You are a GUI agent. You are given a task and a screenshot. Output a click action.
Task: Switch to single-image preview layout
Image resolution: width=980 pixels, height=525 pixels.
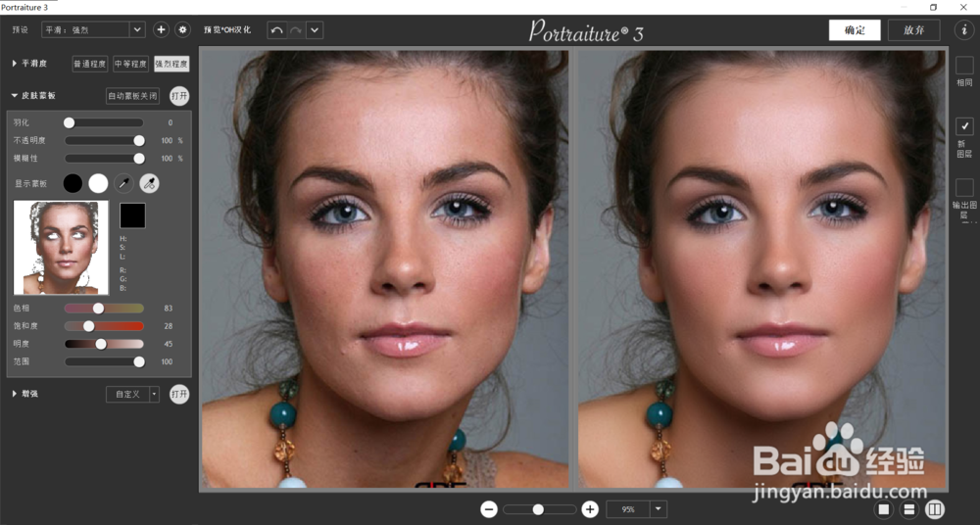click(884, 509)
